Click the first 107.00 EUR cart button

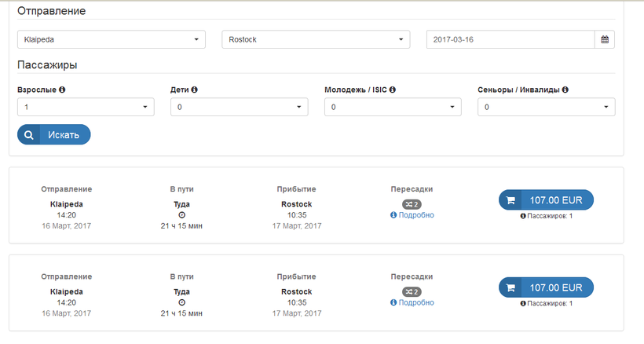tap(546, 200)
